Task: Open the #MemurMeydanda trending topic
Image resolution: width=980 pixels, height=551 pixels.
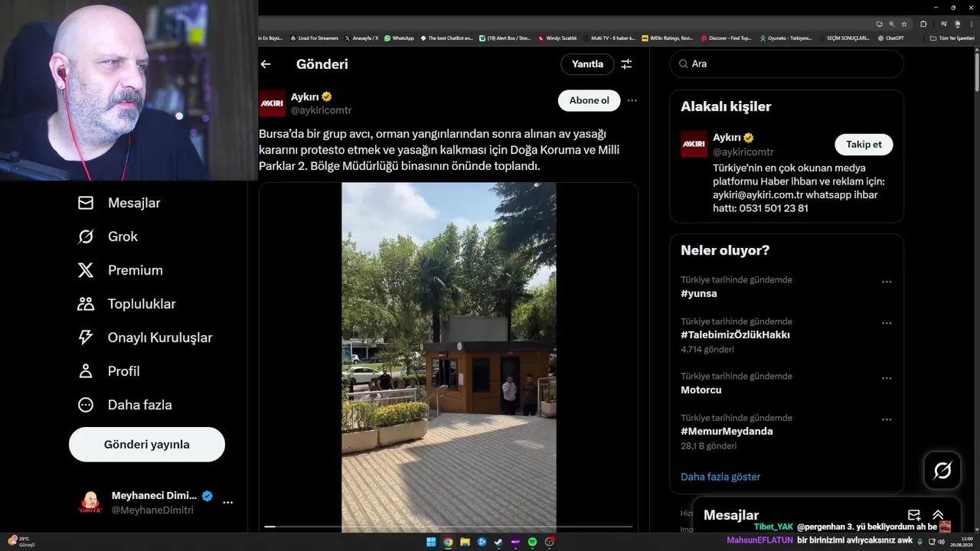Action: (727, 432)
